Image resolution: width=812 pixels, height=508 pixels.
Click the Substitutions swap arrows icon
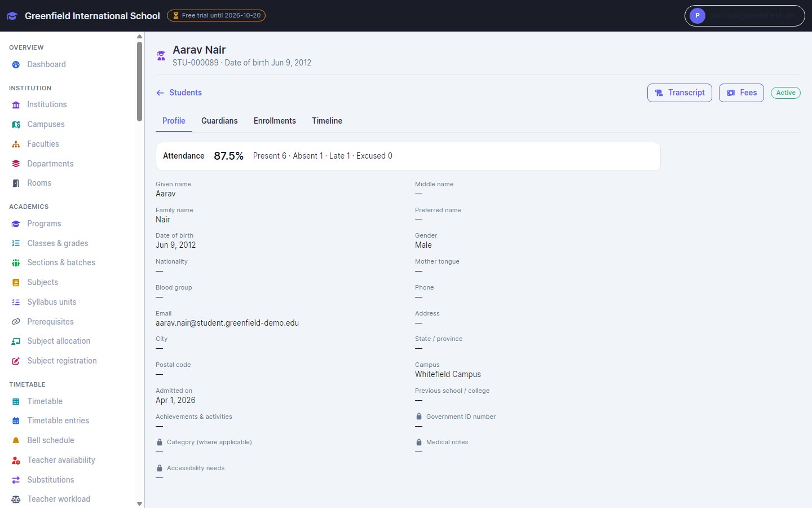[x=16, y=480]
